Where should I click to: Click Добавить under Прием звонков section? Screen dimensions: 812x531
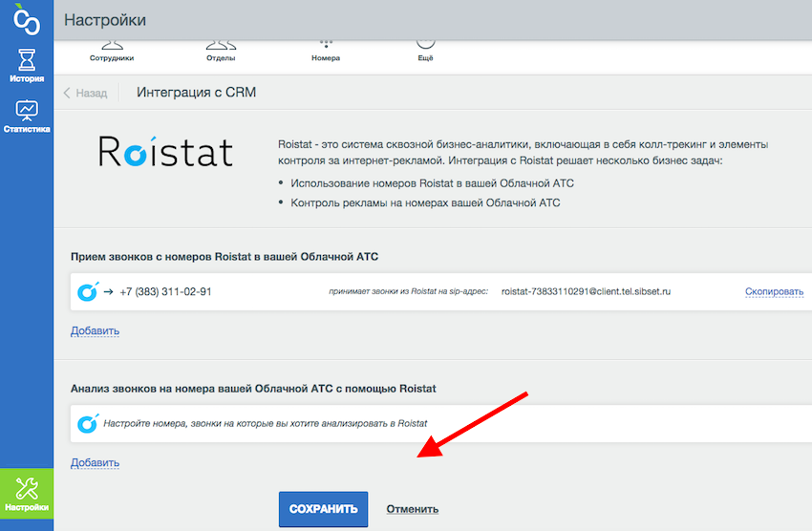point(95,330)
